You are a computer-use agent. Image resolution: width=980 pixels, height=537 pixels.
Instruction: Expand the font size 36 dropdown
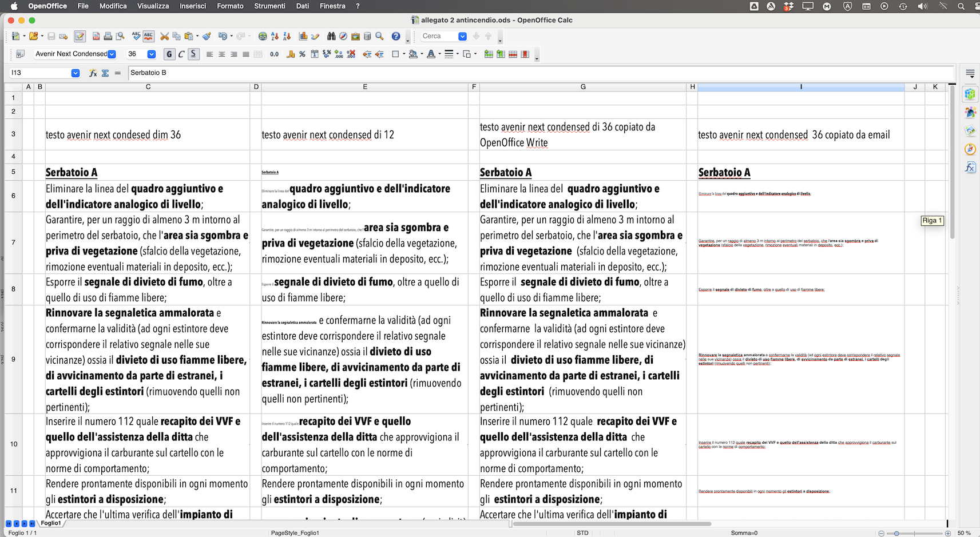[152, 54]
